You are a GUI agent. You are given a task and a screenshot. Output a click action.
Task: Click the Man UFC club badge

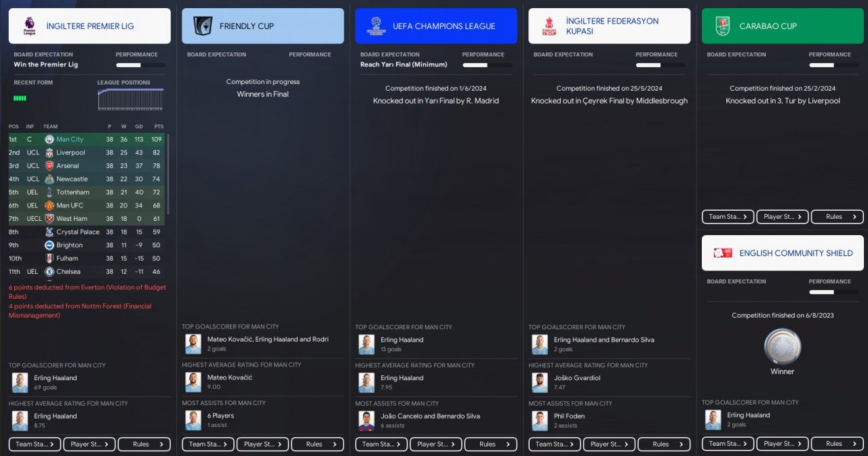(x=50, y=205)
